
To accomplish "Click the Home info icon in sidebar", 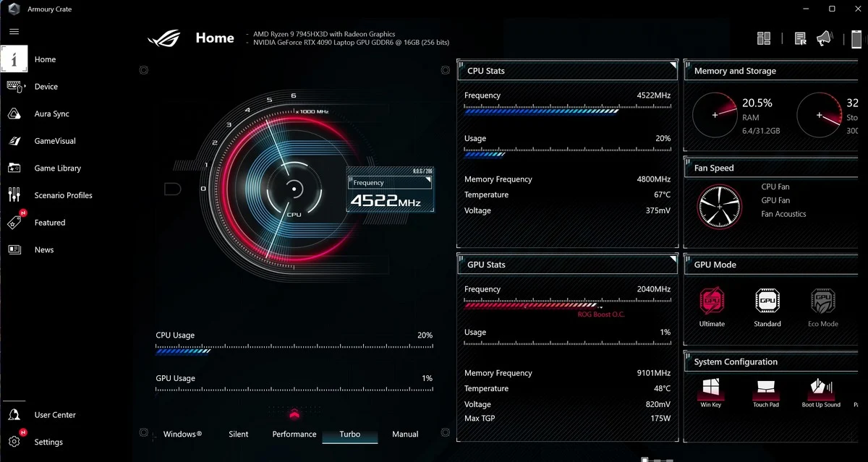I will (x=14, y=59).
